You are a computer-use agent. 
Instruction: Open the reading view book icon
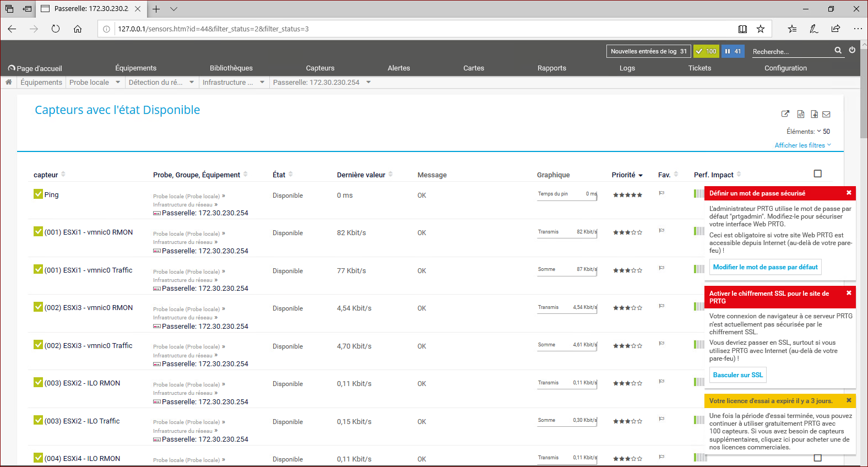742,29
